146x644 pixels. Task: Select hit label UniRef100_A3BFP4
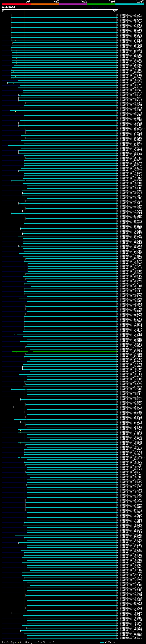[x=131, y=352]
